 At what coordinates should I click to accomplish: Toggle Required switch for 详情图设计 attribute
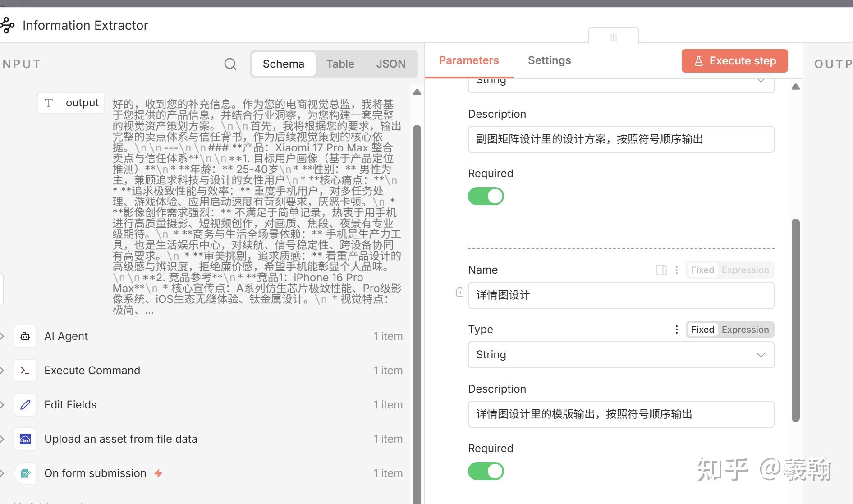486,471
